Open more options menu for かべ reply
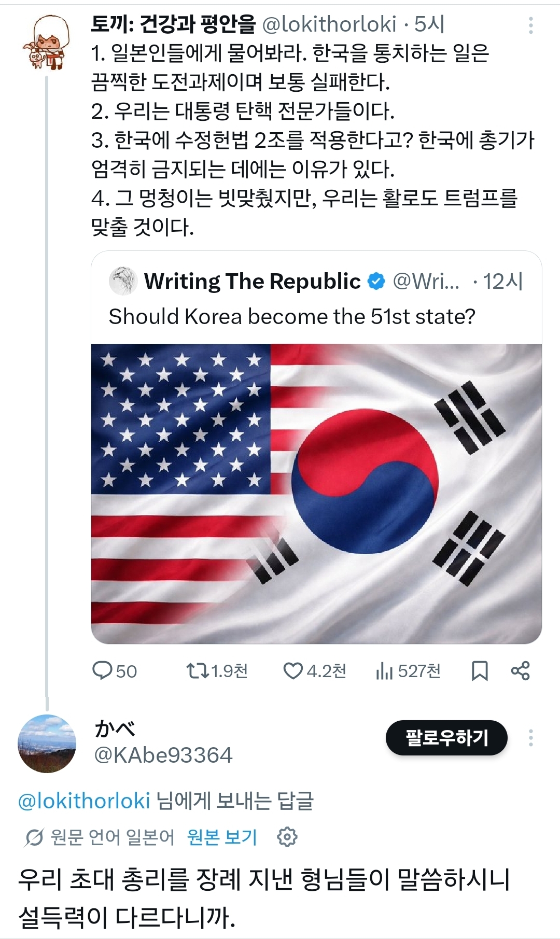Screen dimensions: 560x939 coord(530,737)
